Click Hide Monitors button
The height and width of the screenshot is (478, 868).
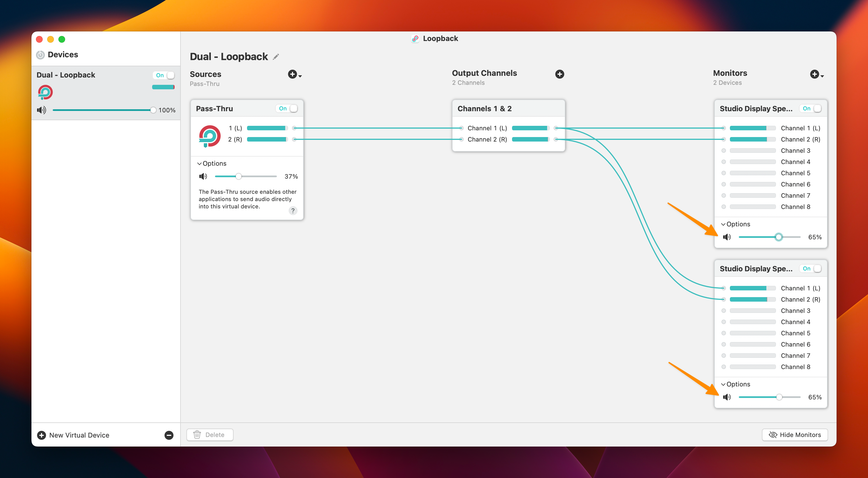coord(794,435)
